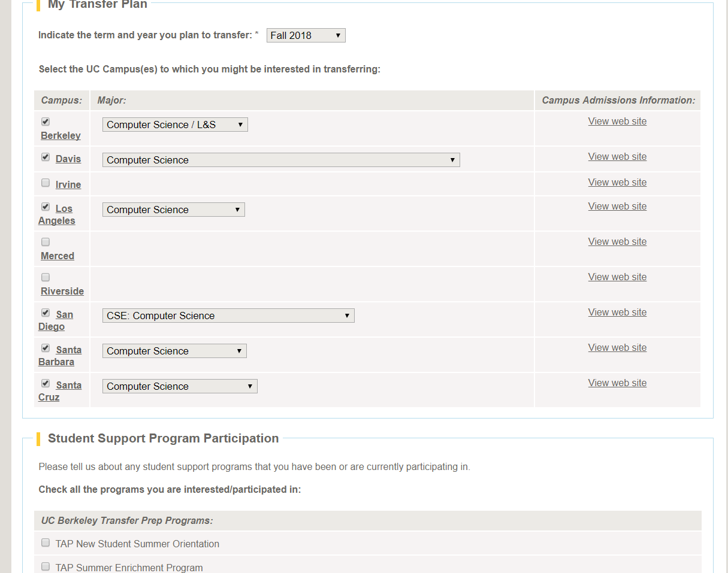View web site for Davis admissions

tap(617, 156)
